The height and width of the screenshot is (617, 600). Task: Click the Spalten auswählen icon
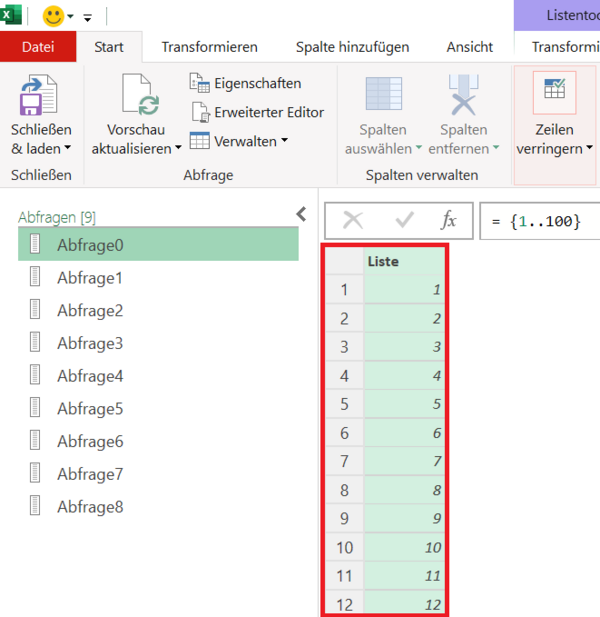(x=383, y=94)
